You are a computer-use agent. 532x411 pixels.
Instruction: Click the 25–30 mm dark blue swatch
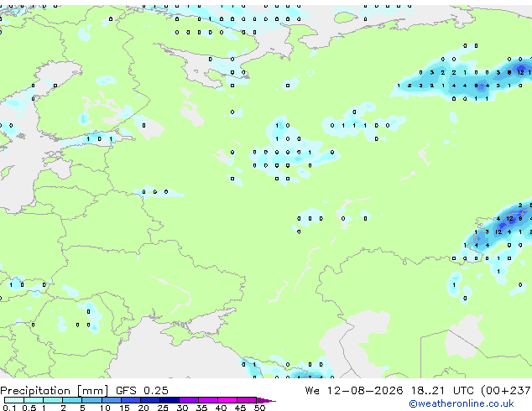click(x=170, y=400)
